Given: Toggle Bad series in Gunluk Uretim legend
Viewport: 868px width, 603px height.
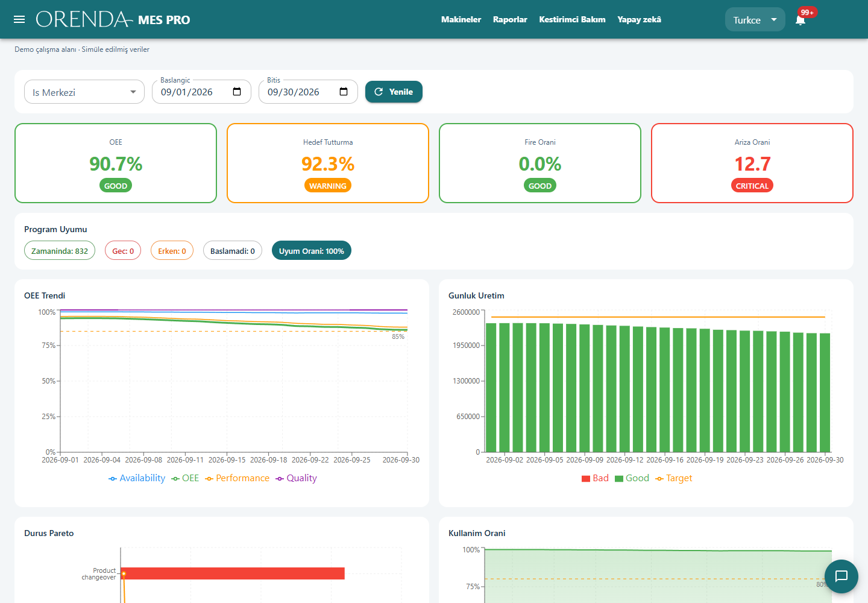Looking at the screenshot, I should pyautogui.click(x=595, y=478).
